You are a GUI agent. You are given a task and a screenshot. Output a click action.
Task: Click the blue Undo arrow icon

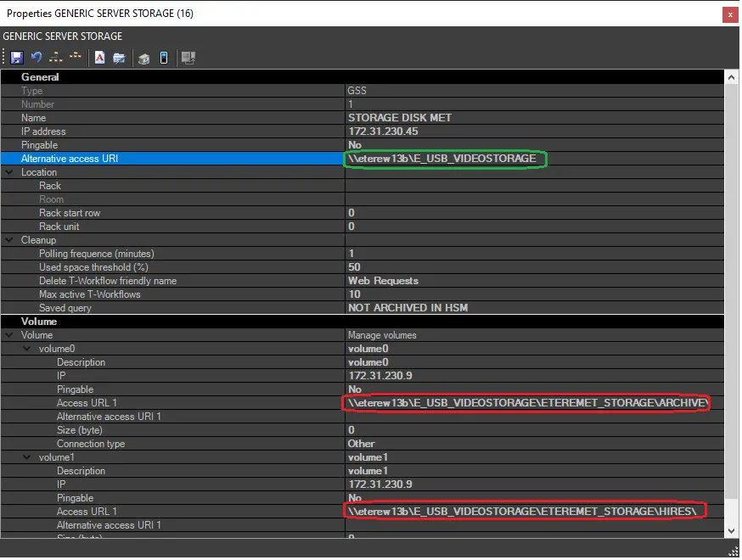37,58
